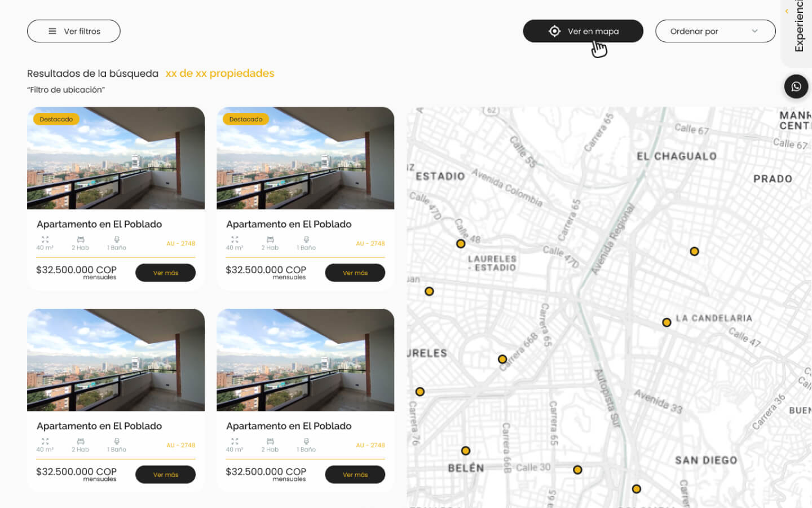
Task: Select map pin beside La Candelaria label
Action: click(x=667, y=322)
